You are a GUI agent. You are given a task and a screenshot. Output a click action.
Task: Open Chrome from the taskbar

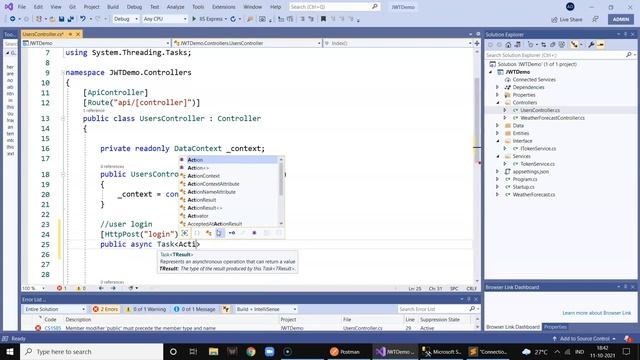pos(251,352)
